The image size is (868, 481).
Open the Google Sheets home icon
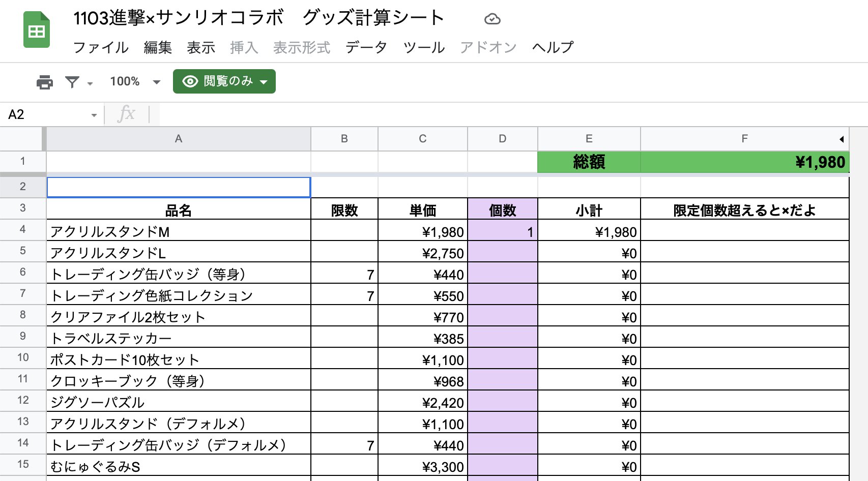37,30
